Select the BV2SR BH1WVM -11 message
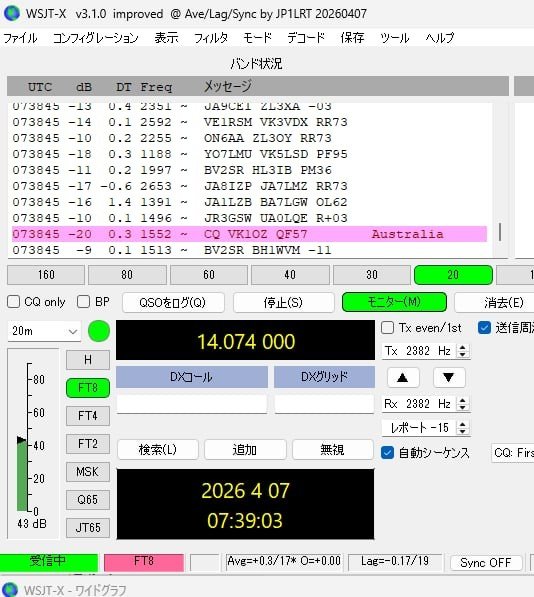Viewport: 534px width, 597px height. point(268,250)
